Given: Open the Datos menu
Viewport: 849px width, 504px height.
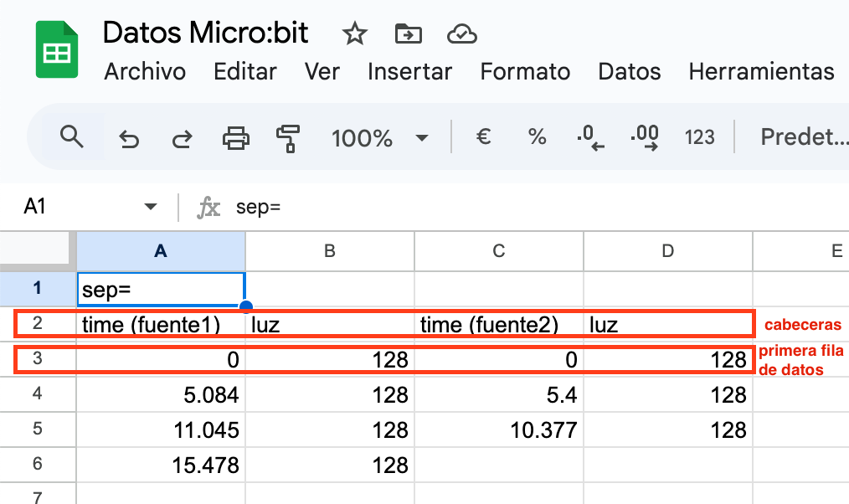Looking at the screenshot, I should click(x=629, y=72).
